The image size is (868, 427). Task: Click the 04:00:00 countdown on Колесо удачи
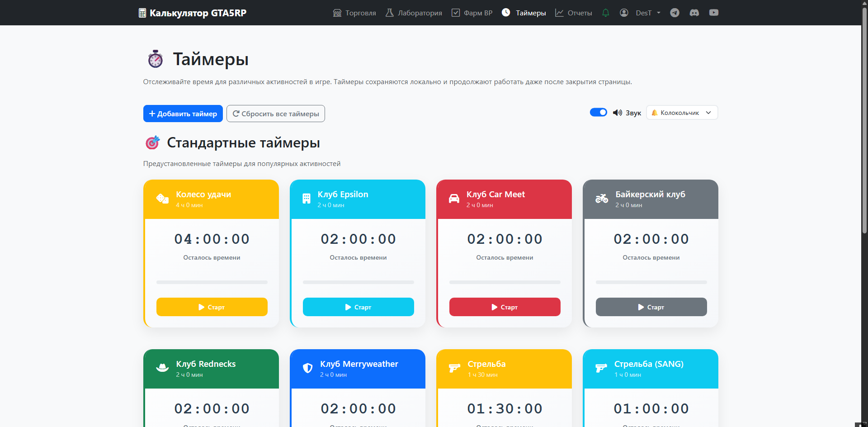coord(212,239)
